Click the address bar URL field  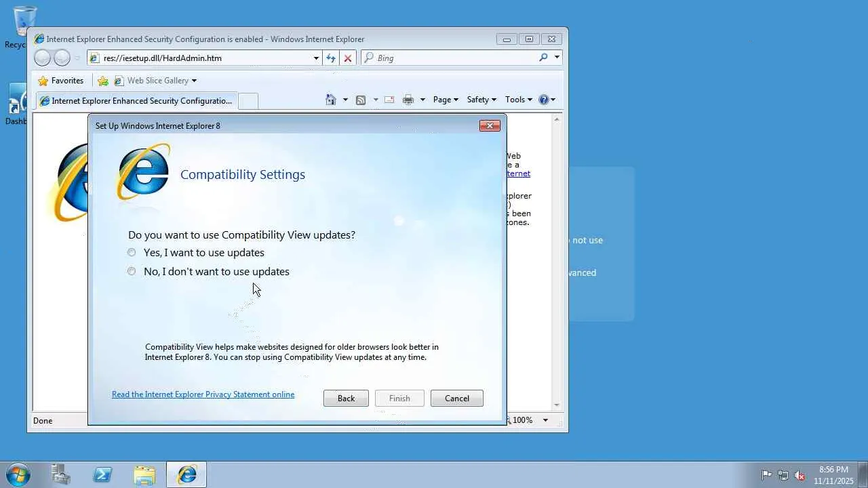205,58
